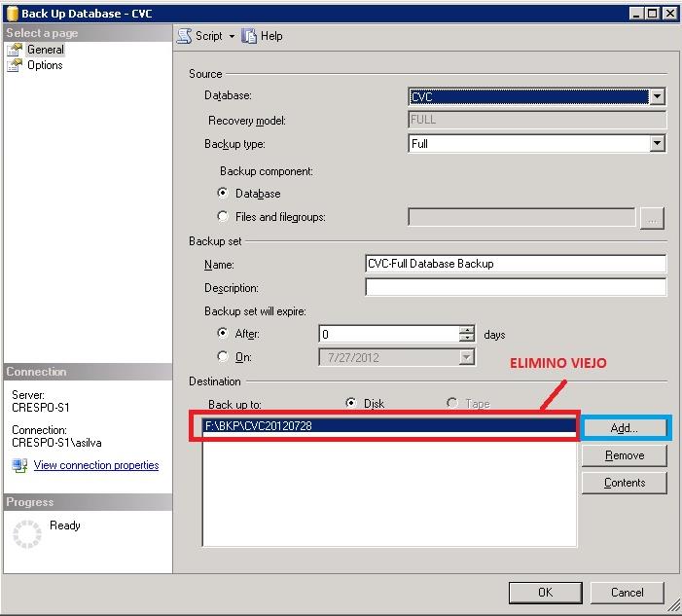The image size is (682, 616).
Task: Click the connection properties computer icon
Action: pyautogui.click(x=19, y=465)
